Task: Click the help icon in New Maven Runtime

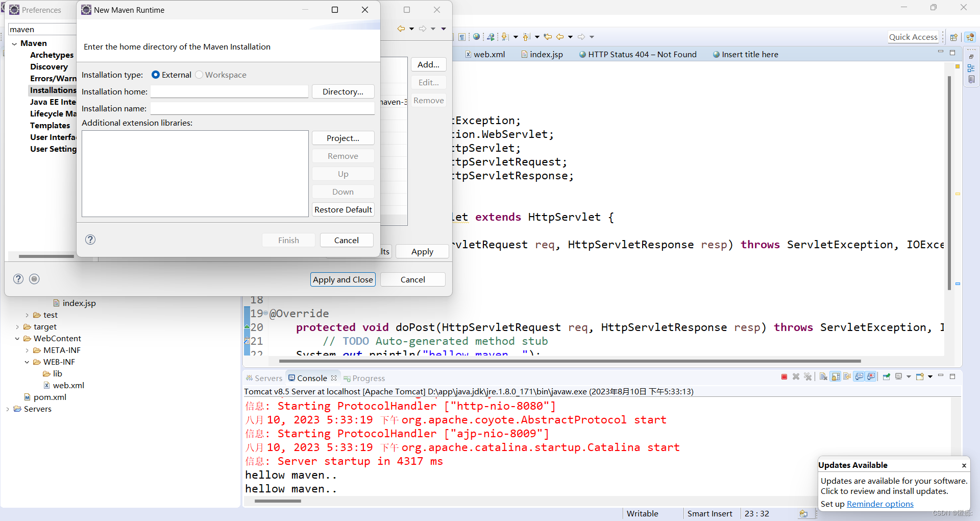Action: [90, 240]
